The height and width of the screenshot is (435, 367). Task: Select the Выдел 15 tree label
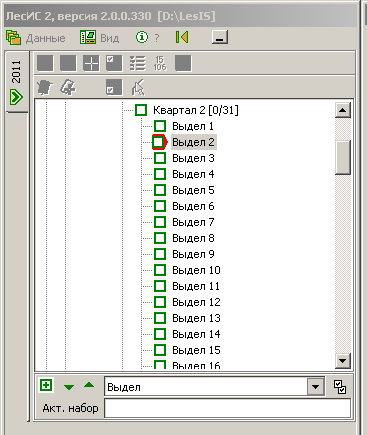(x=196, y=350)
